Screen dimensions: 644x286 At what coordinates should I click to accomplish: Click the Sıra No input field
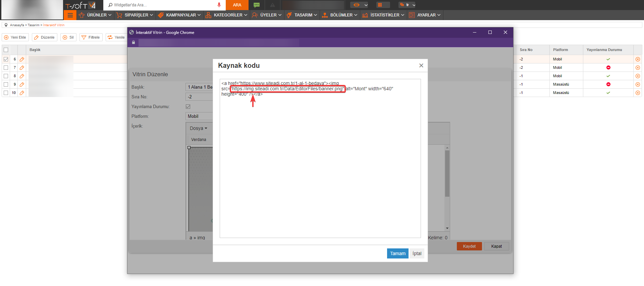[x=199, y=97]
